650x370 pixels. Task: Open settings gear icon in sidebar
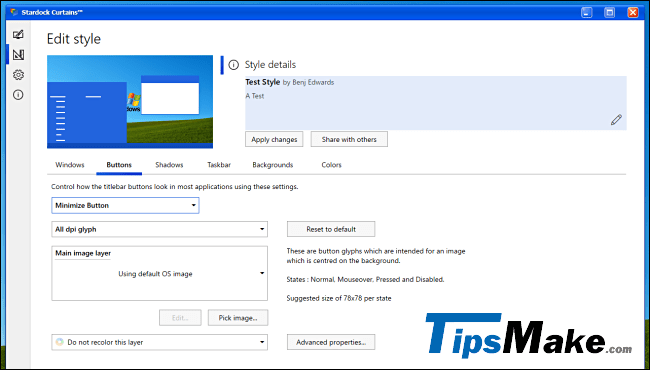[x=18, y=75]
